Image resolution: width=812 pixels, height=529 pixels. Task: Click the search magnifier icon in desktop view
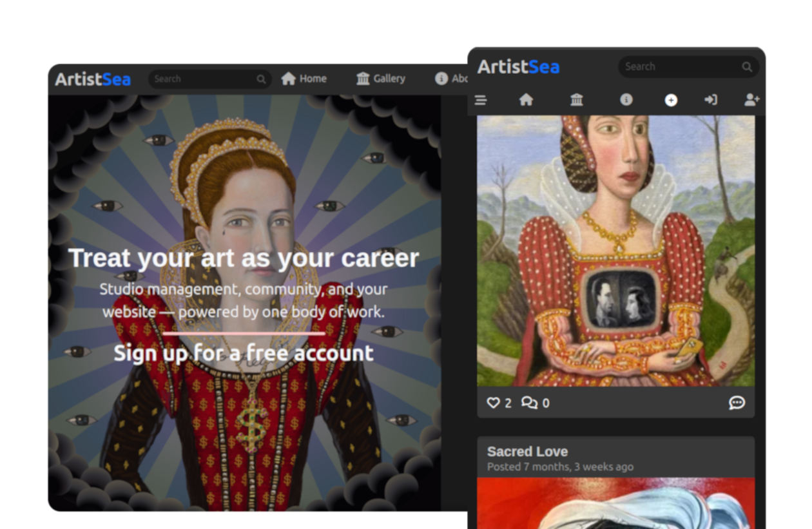pos(261,79)
